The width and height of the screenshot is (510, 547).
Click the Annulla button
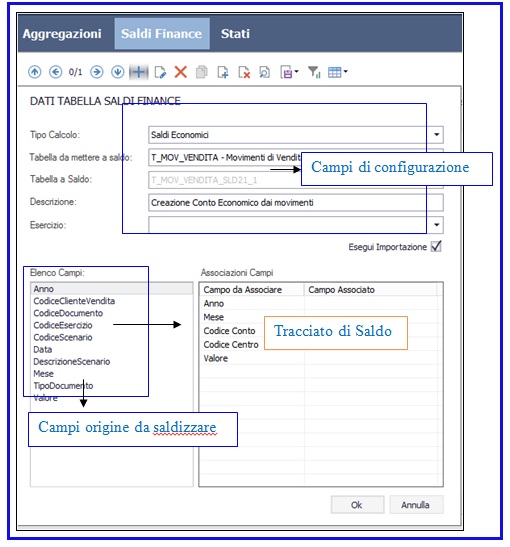point(416,505)
